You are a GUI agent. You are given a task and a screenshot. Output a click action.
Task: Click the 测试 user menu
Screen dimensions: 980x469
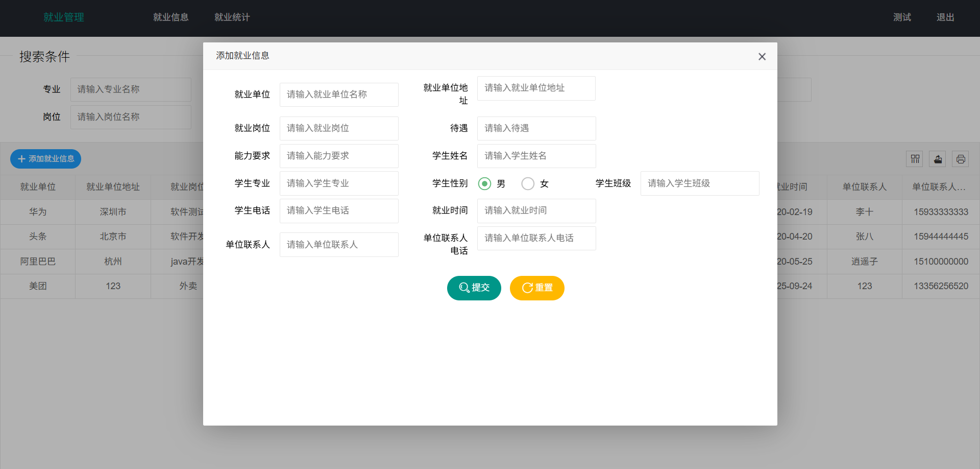(902, 17)
